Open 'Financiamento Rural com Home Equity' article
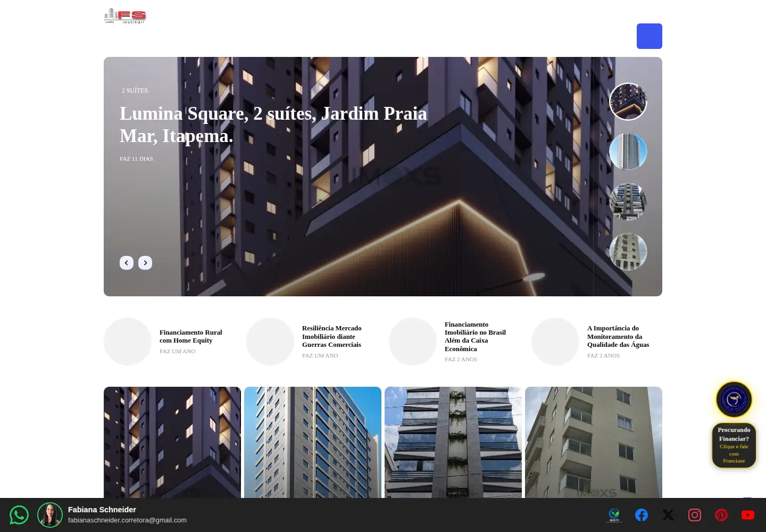 coord(191,336)
